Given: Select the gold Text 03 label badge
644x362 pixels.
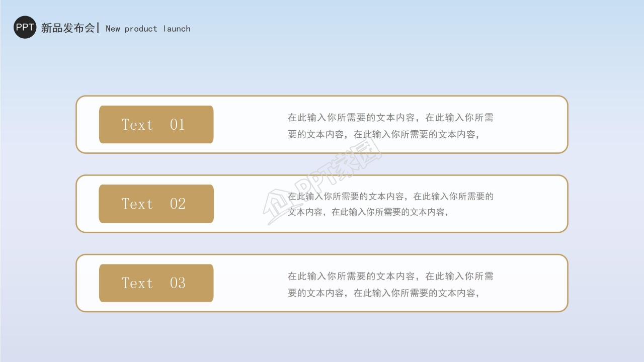Looking at the screenshot, I should pyautogui.click(x=156, y=283).
